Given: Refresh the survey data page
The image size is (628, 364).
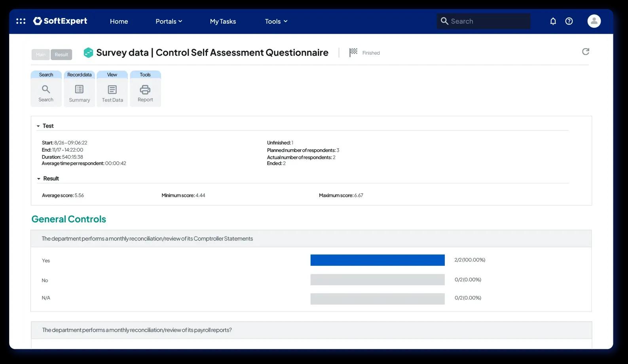Looking at the screenshot, I should tap(585, 52).
